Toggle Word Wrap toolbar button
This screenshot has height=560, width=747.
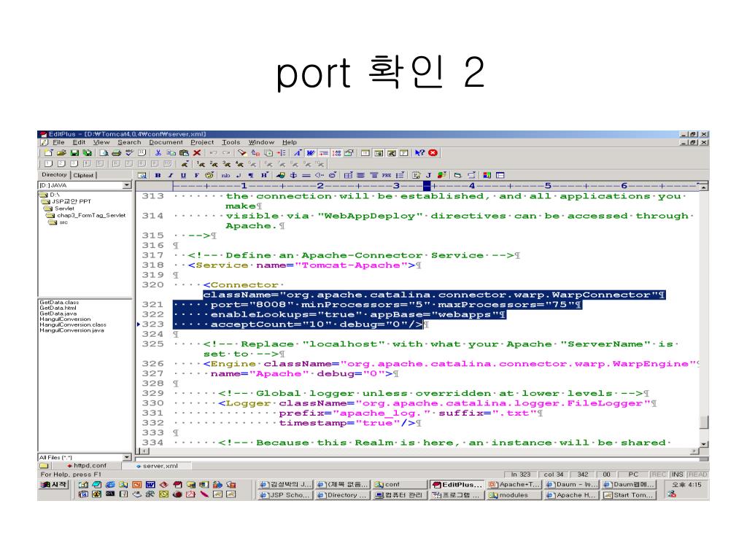click(311, 153)
